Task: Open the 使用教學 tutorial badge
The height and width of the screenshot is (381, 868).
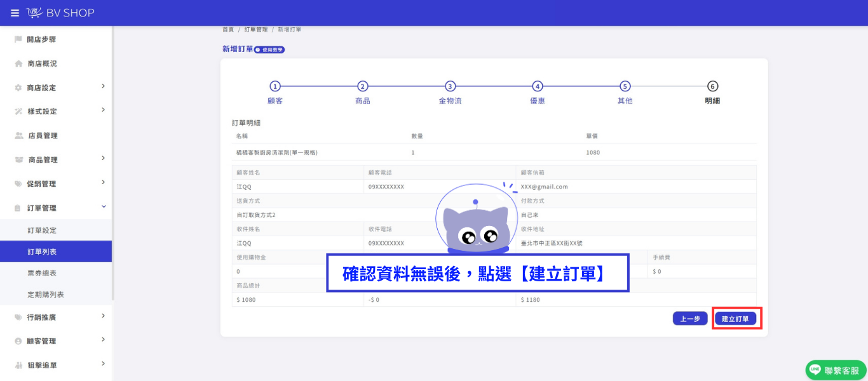Action: (269, 50)
